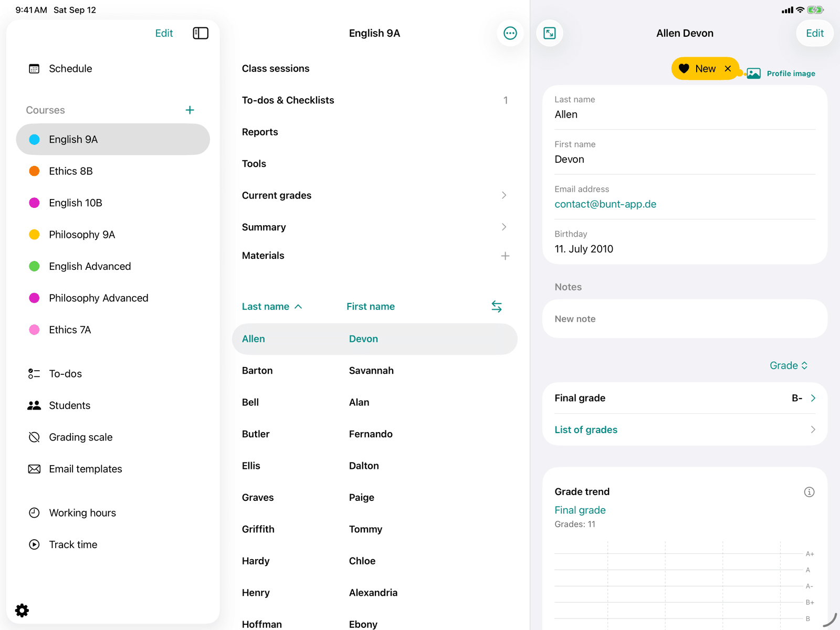Click the Final grade trend link

coord(580,510)
